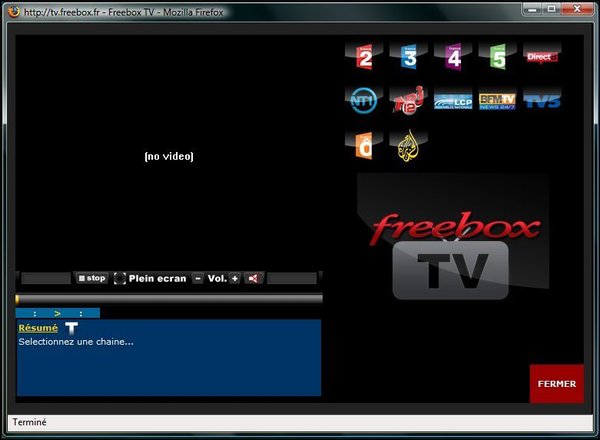
Task: Tune to BFM TV news channel
Action: (497, 100)
